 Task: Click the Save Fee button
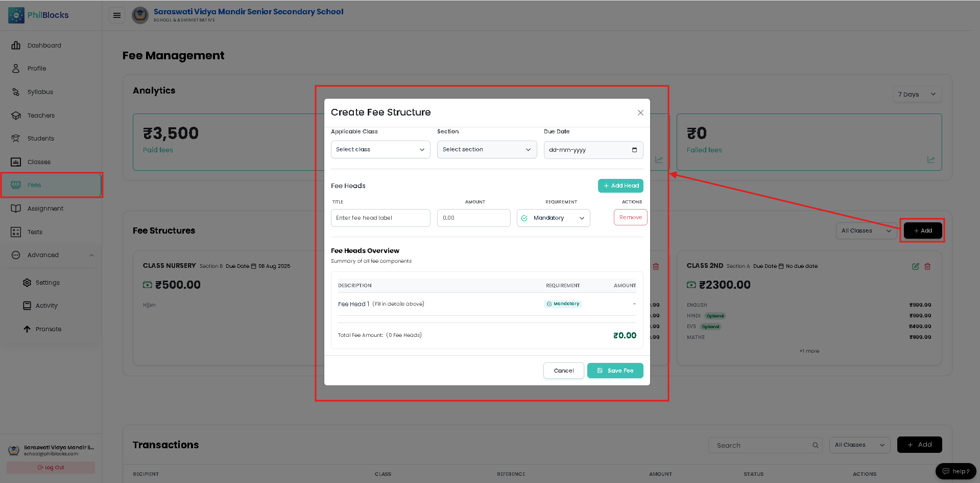[615, 371]
